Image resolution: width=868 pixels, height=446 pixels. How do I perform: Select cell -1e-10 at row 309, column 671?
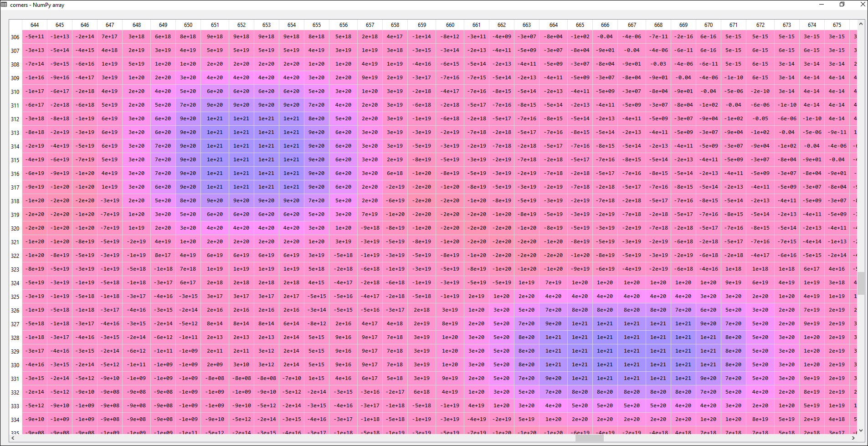pyautogui.click(x=733, y=77)
